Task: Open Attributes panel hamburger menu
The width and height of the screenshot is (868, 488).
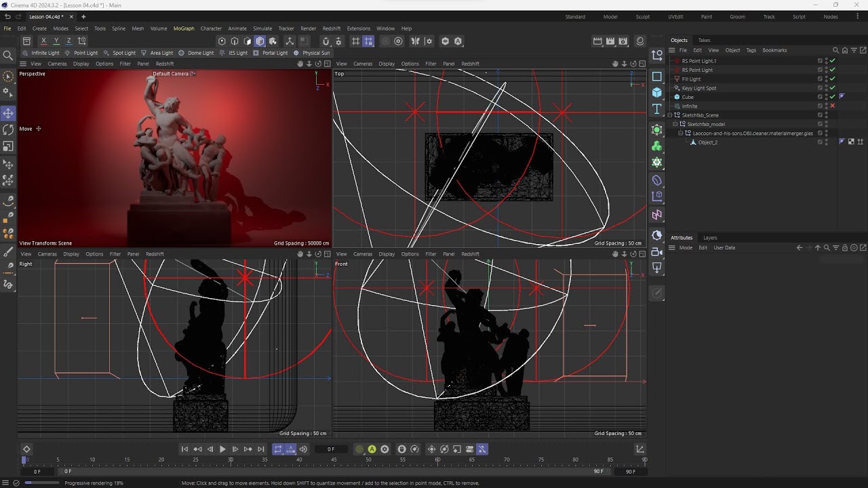Action: point(672,247)
